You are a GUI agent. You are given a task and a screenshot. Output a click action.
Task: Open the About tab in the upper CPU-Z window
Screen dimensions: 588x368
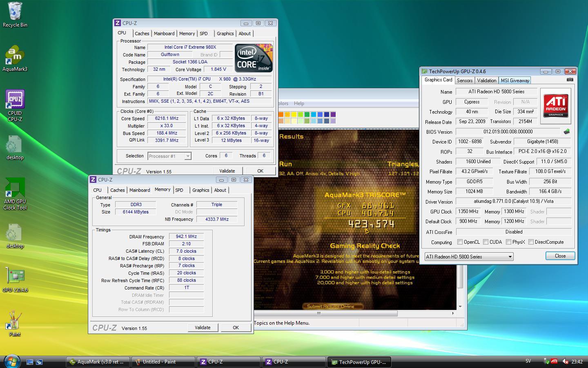(x=245, y=34)
